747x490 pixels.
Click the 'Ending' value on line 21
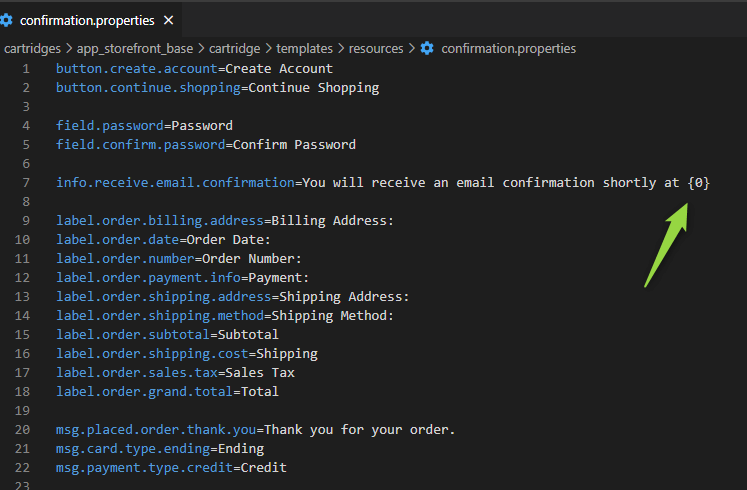[x=241, y=449]
